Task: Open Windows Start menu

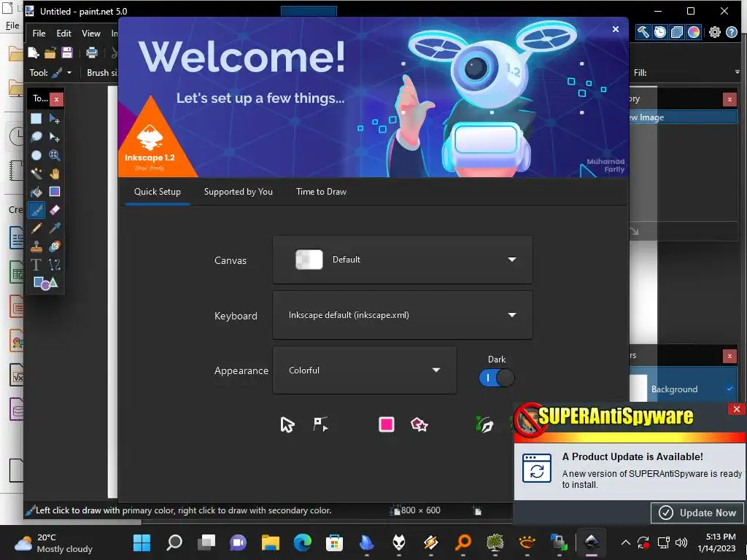Action: click(x=142, y=542)
